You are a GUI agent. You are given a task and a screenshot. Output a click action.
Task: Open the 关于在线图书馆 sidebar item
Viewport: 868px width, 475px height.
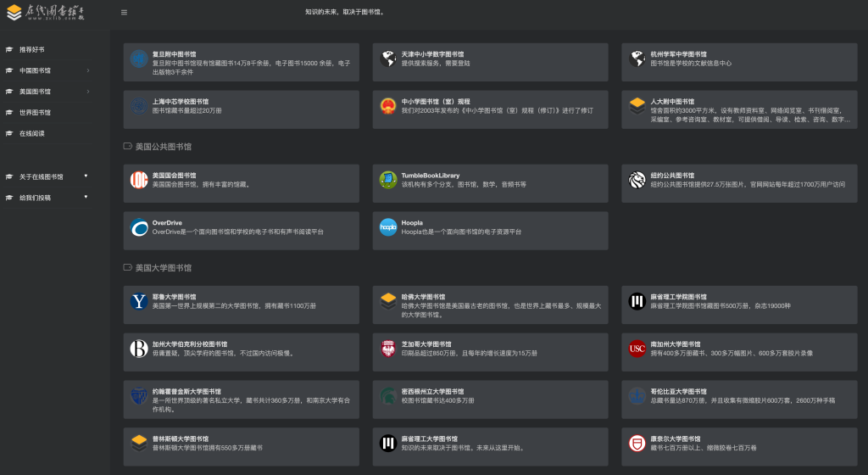41,176
